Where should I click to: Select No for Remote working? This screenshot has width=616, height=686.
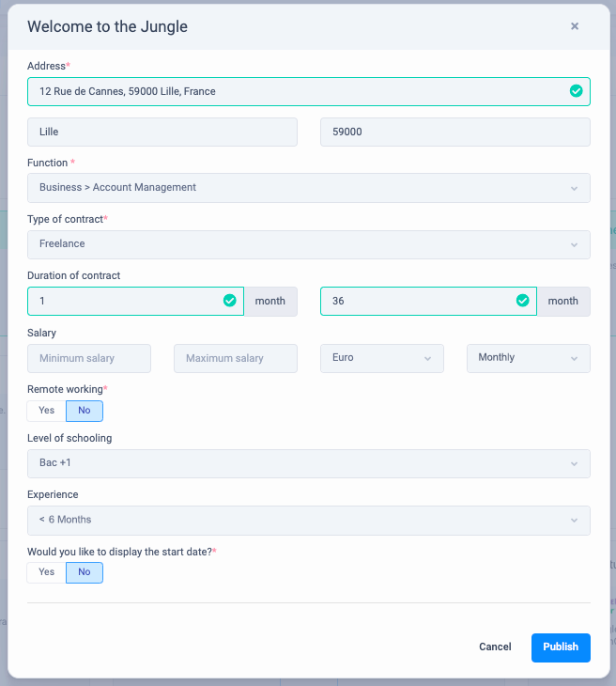[85, 411]
